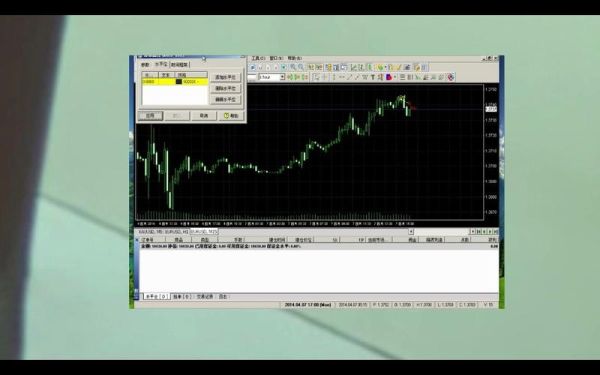Click the 帮助 help button with the question icon
Viewport: 600px width, 375px height.
(232, 116)
